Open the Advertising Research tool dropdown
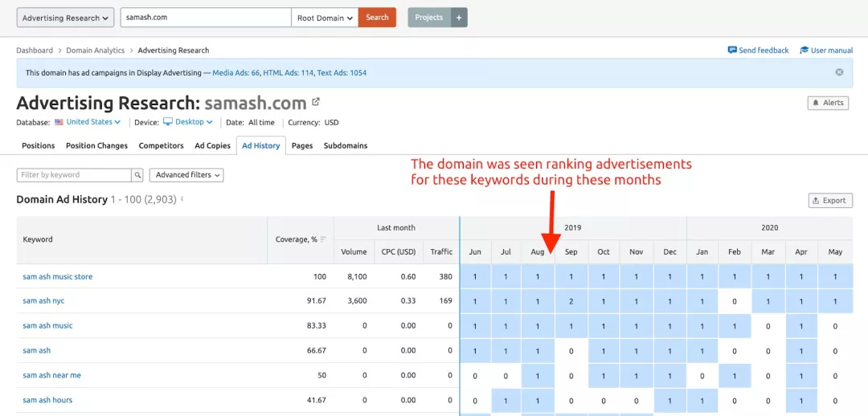The image size is (868, 416). point(65,18)
